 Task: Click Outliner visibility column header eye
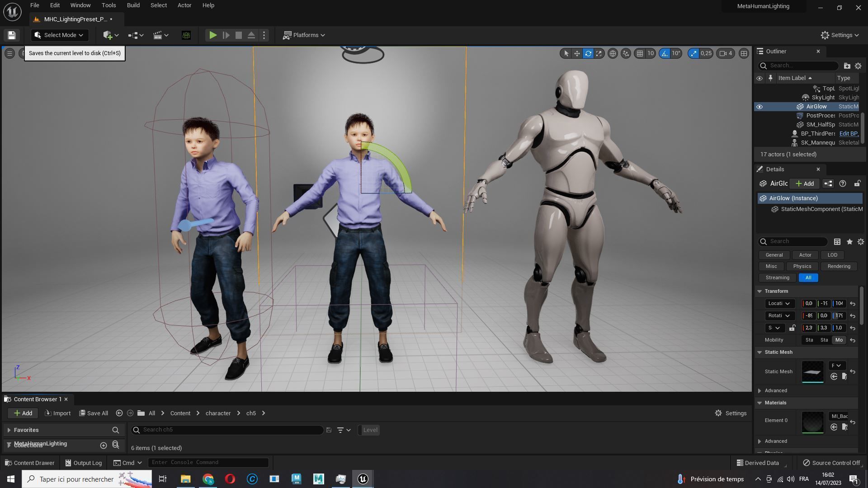[759, 78]
